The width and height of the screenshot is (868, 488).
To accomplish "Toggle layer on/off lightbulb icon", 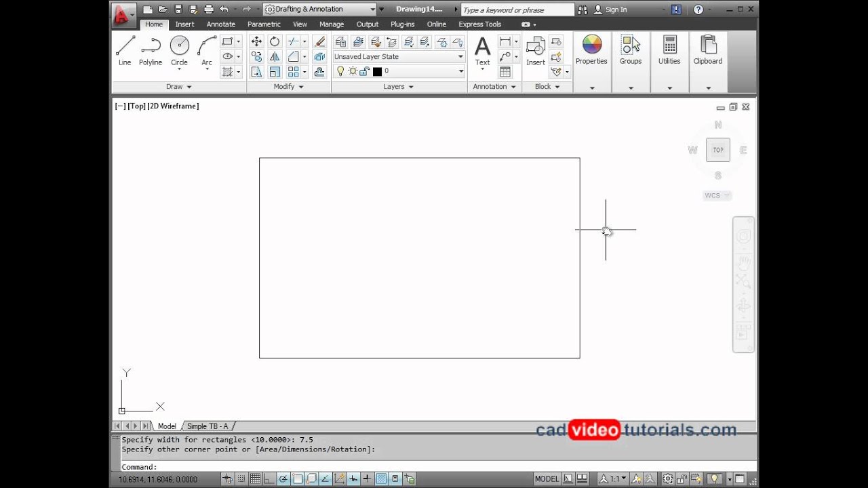I will (340, 71).
